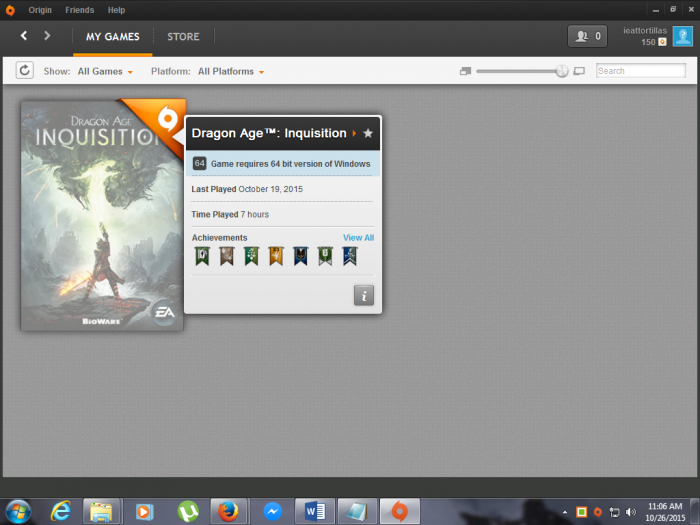Click the orange achievement banner
Screen dimensions: 700x525
[276, 256]
